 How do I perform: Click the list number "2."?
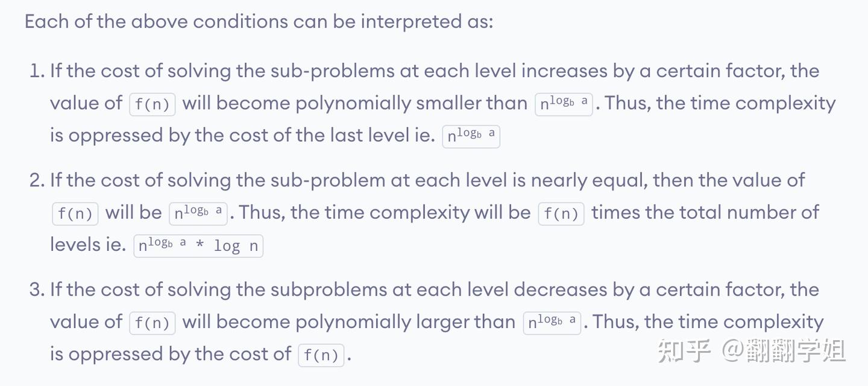click(x=37, y=180)
